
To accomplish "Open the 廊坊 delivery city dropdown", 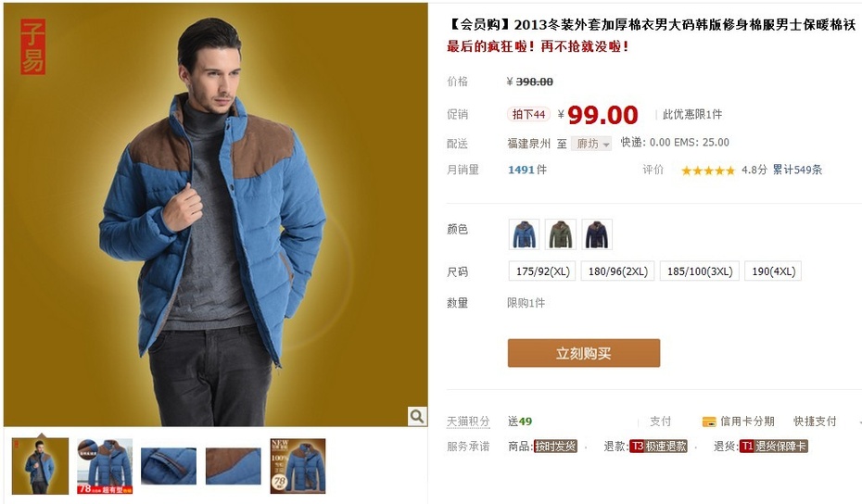I will pyautogui.click(x=591, y=144).
